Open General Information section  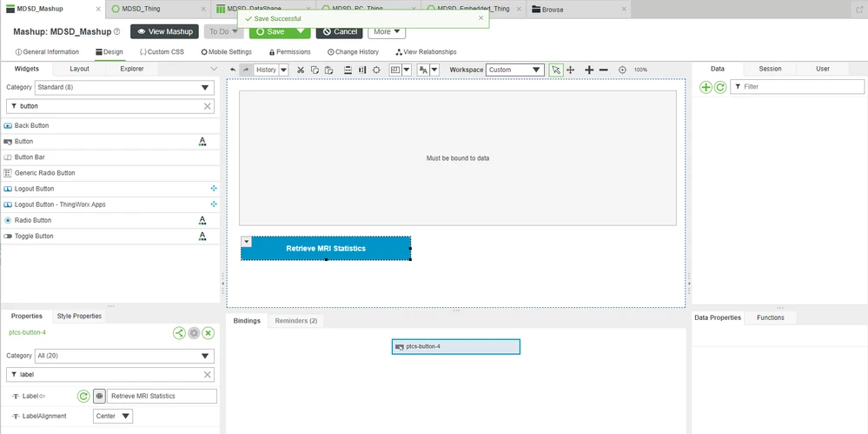[x=47, y=52]
